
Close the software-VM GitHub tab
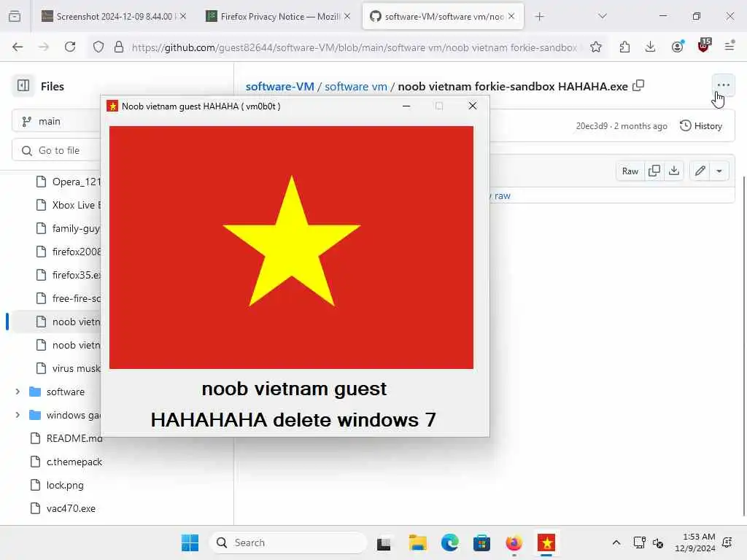(x=511, y=16)
